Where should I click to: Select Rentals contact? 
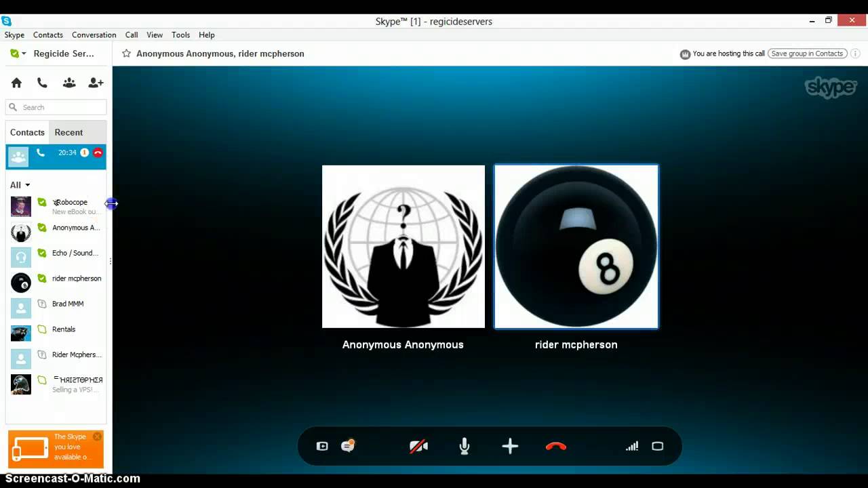(x=56, y=333)
